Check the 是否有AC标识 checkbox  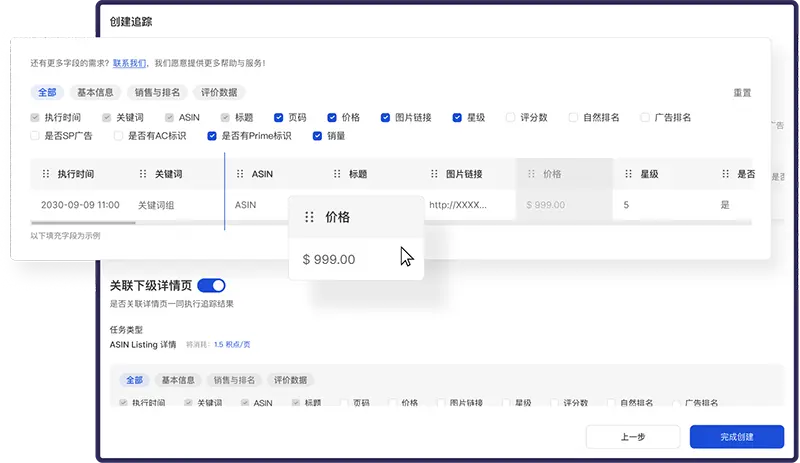point(118,136)
